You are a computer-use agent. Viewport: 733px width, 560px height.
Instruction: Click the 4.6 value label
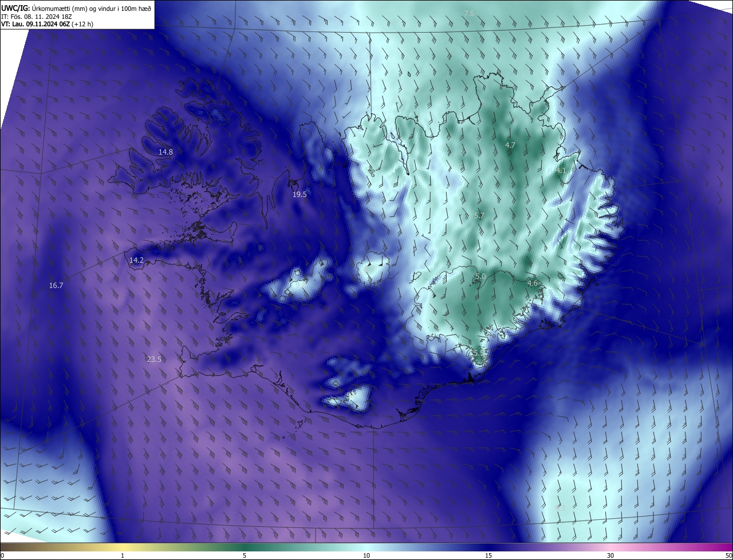532,283
